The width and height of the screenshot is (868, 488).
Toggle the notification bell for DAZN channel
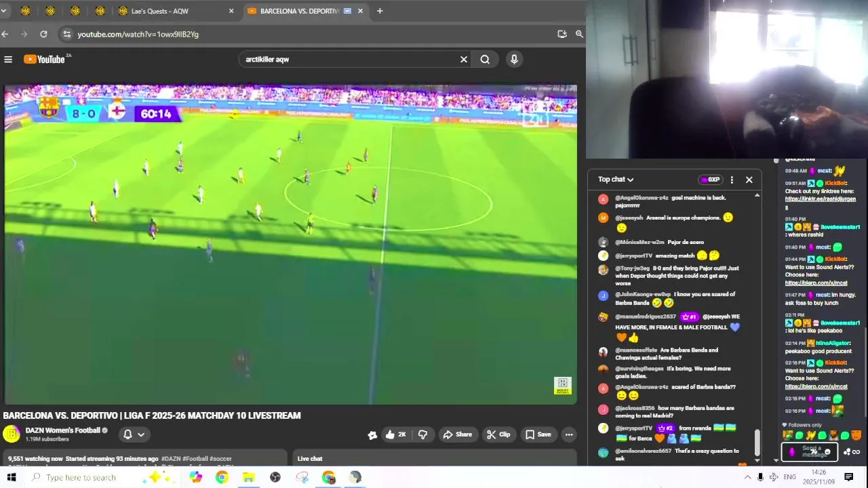(x=127, y=434)
